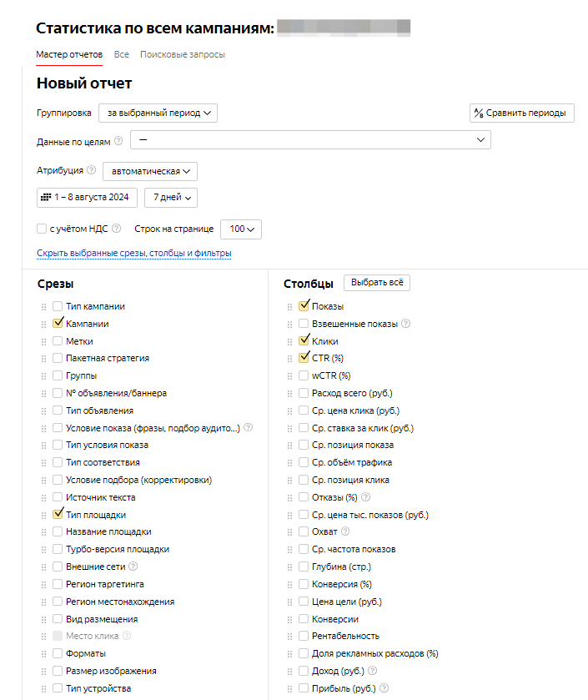This screenshot has width=588, height=700.
Task: Click drag handle of Форматы row
Action: coord(43,654)
